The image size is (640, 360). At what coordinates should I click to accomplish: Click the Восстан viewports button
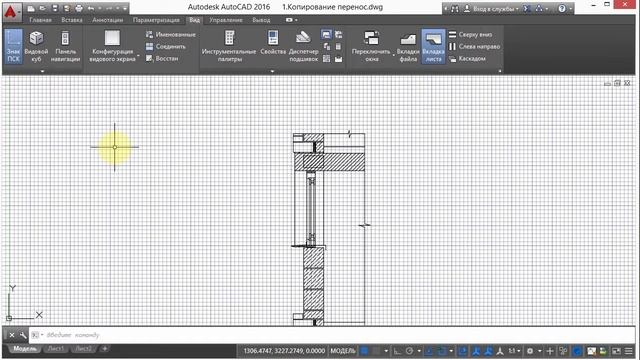click(x=162, y=58)
